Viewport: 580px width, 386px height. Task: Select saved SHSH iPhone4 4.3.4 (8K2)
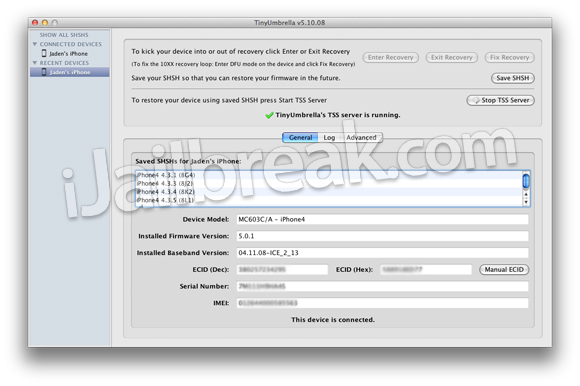point(329,192)
